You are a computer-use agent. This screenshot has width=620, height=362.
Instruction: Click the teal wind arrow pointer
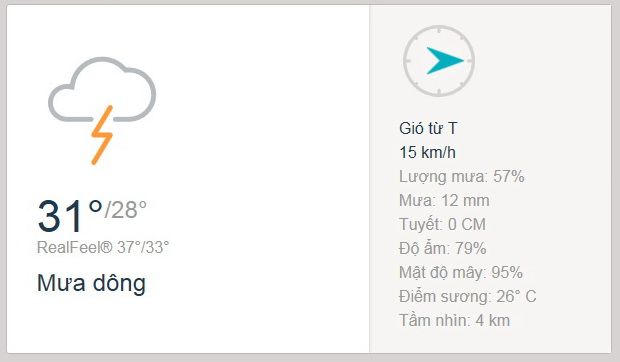point(445,60)
